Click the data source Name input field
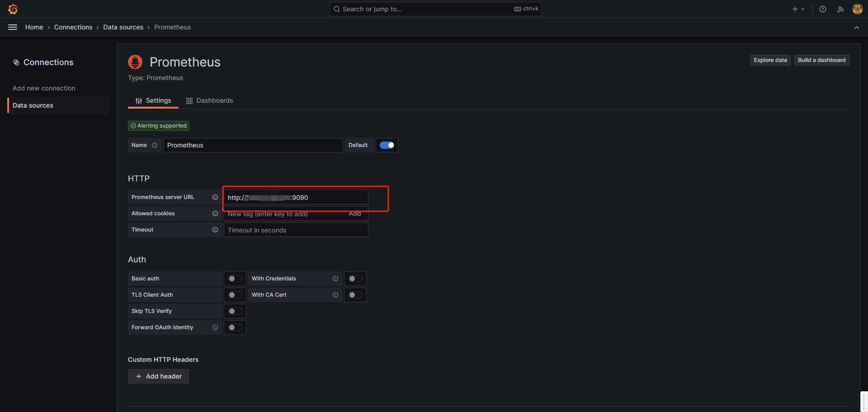The image size is (868, 412). click(253, 145)
